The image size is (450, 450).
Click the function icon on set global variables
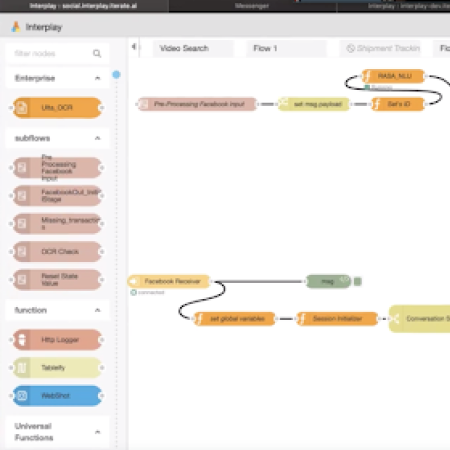coord(199,319)
